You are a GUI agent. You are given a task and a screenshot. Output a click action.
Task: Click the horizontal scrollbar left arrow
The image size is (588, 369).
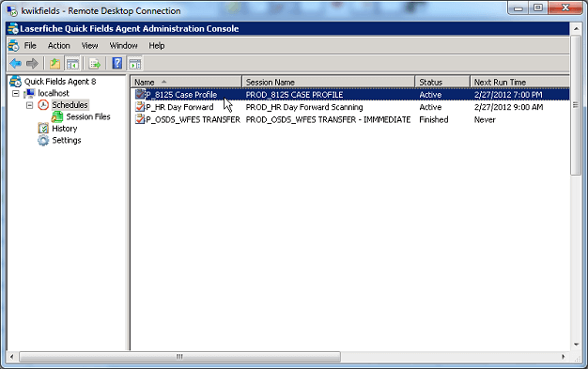[11, 357]
